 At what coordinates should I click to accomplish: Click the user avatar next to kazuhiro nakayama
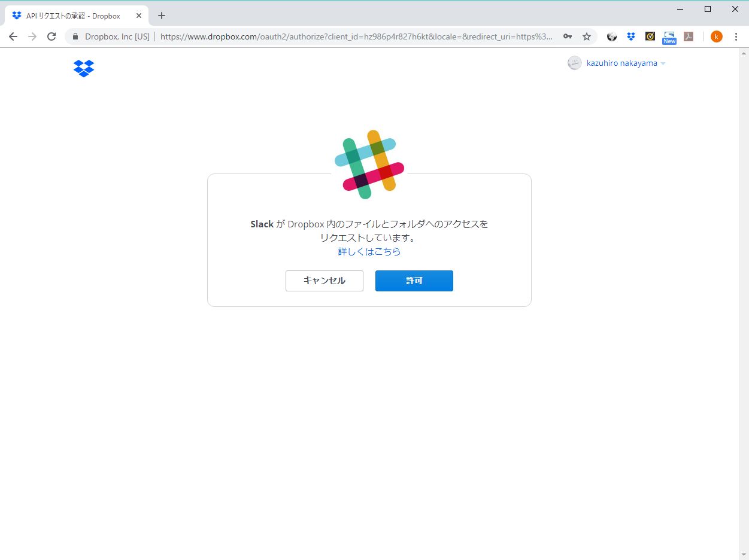point(574,63)
